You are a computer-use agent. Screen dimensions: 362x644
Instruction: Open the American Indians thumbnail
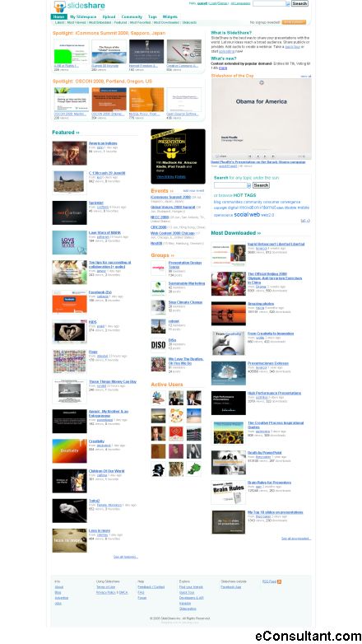click(69, 153)
